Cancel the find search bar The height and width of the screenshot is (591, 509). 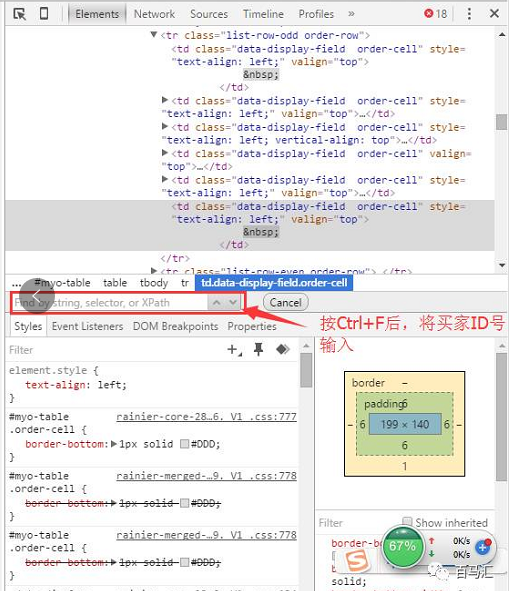(286, 302)
